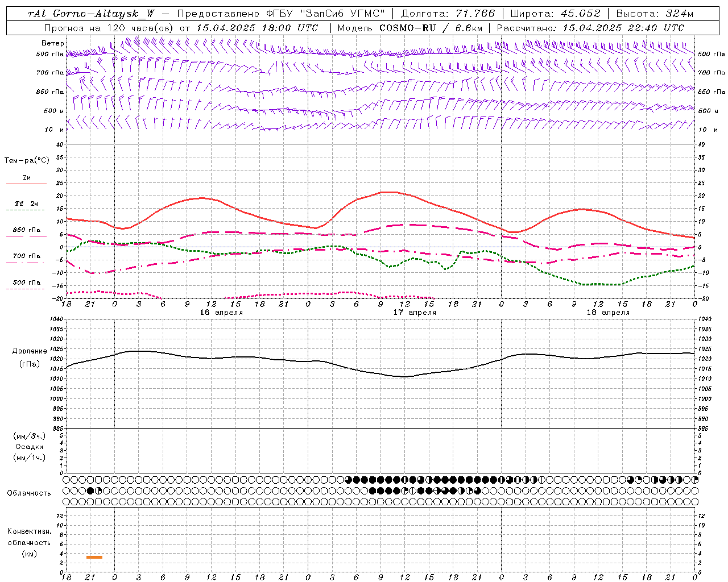Click the Давление panel label

point(30,351)
